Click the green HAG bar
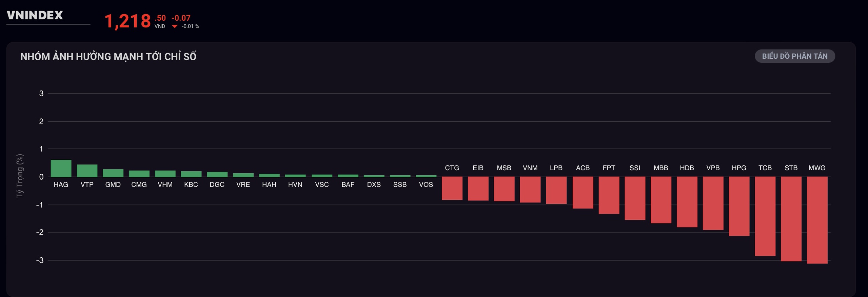 [61, 169]
